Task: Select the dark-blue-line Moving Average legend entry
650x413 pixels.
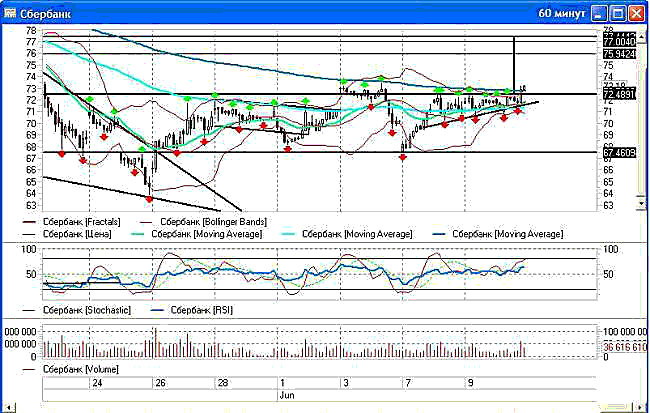Action: pos(498,234)
